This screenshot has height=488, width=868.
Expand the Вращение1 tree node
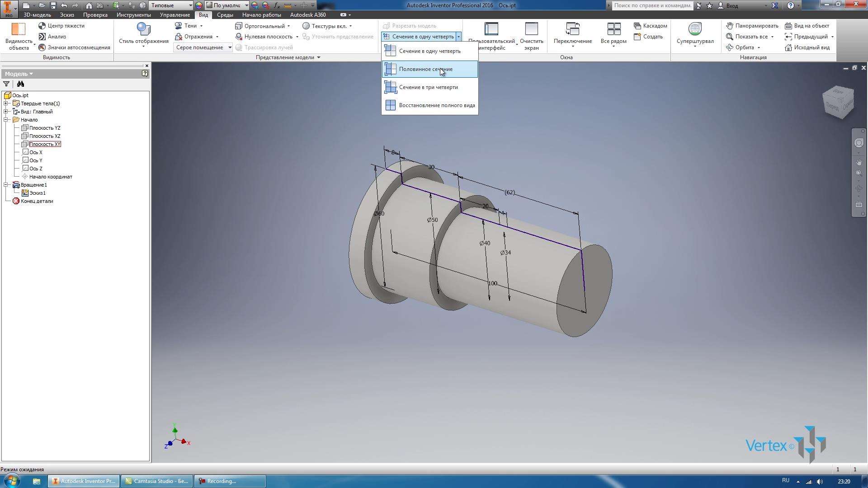(x=5, y=185)
